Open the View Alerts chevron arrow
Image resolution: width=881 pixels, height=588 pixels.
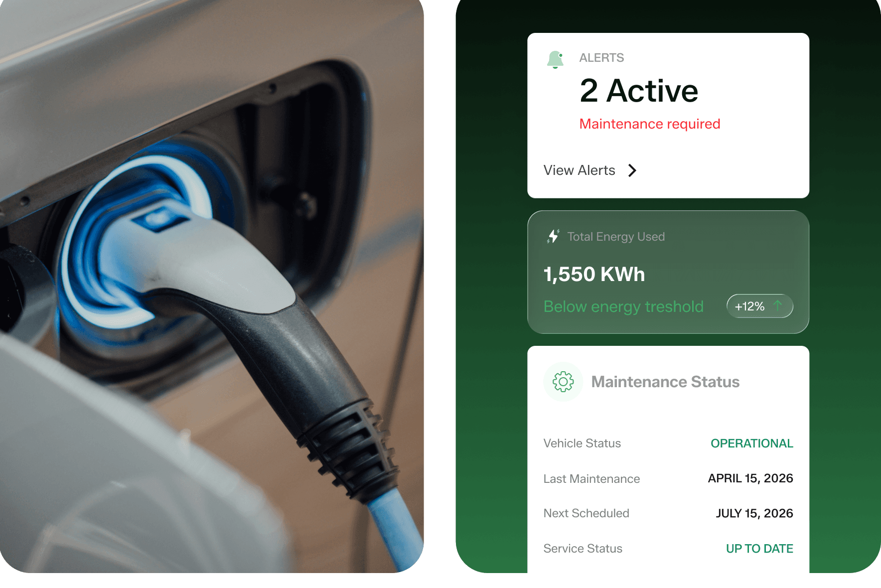click(x=632, y=170)
